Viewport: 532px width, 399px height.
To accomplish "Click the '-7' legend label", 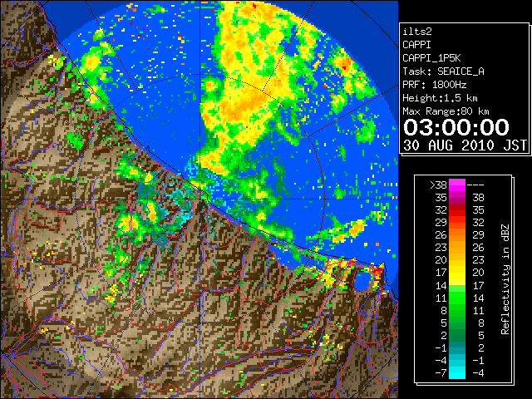I will pyautogui.click(x=441, y=373).
